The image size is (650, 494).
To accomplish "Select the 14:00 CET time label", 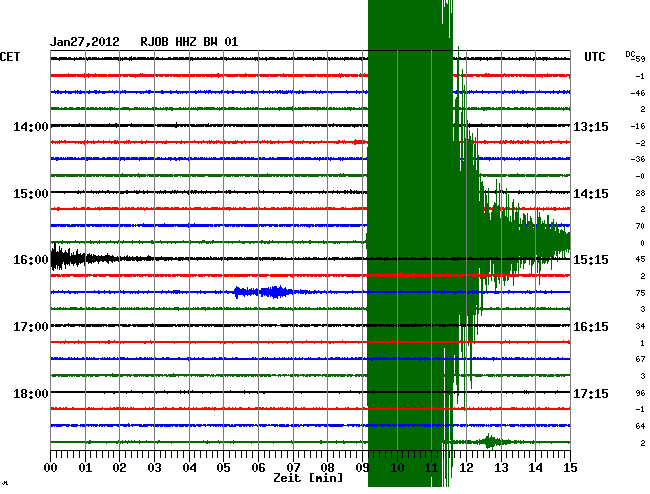I will (x=31, y=126).
